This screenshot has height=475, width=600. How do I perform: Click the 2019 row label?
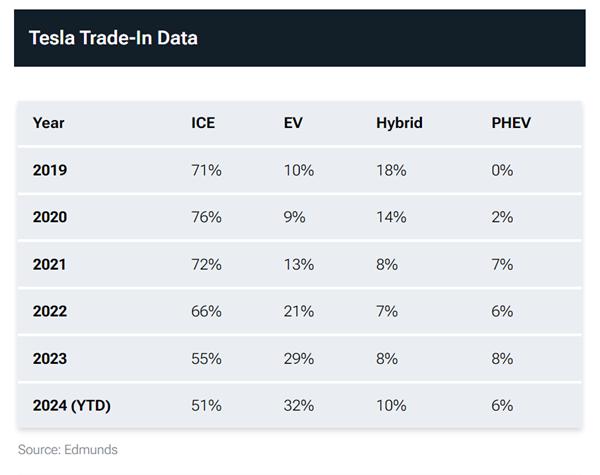[x=50, y=170]
